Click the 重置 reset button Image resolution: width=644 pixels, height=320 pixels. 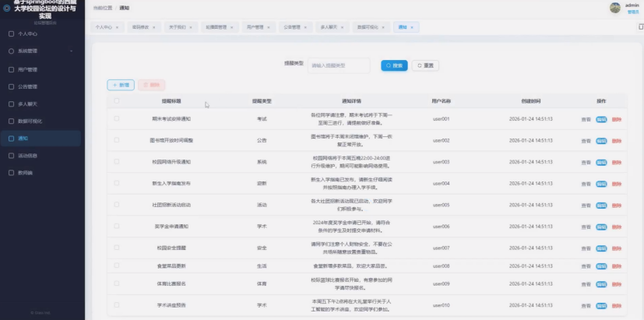tap(425, 65)
